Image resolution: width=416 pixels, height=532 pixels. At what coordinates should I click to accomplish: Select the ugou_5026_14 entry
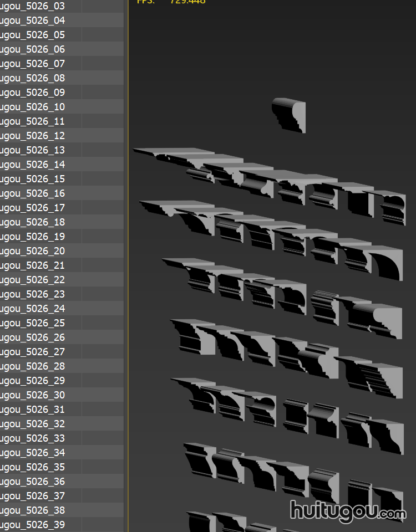[x=62, y=165]
